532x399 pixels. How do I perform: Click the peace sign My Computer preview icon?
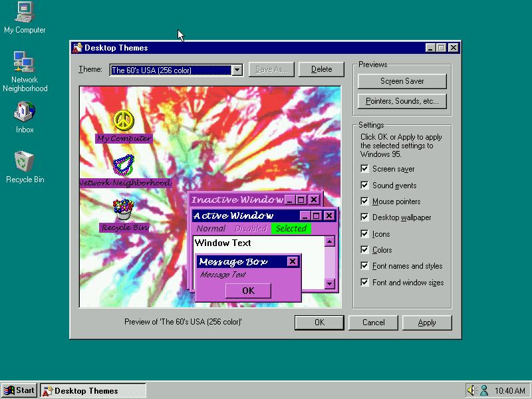pos(124,120)
